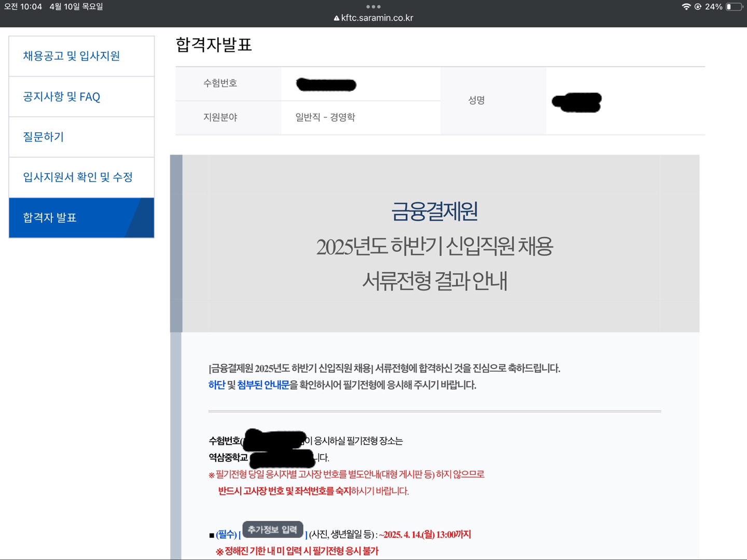The width and height of the screenshot is (747, 560).
Task: Open 채용공고 및 입사지원 menu
Action: click(72, 56)
